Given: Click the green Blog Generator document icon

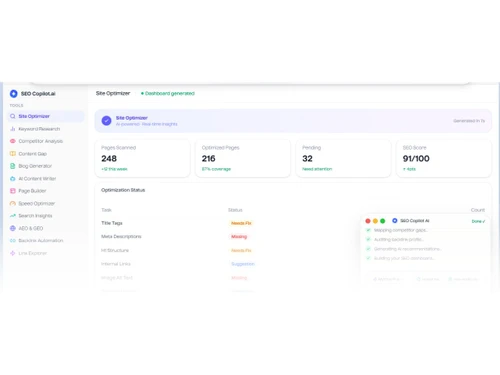Looking at the screenshot, I should [13, 166].
